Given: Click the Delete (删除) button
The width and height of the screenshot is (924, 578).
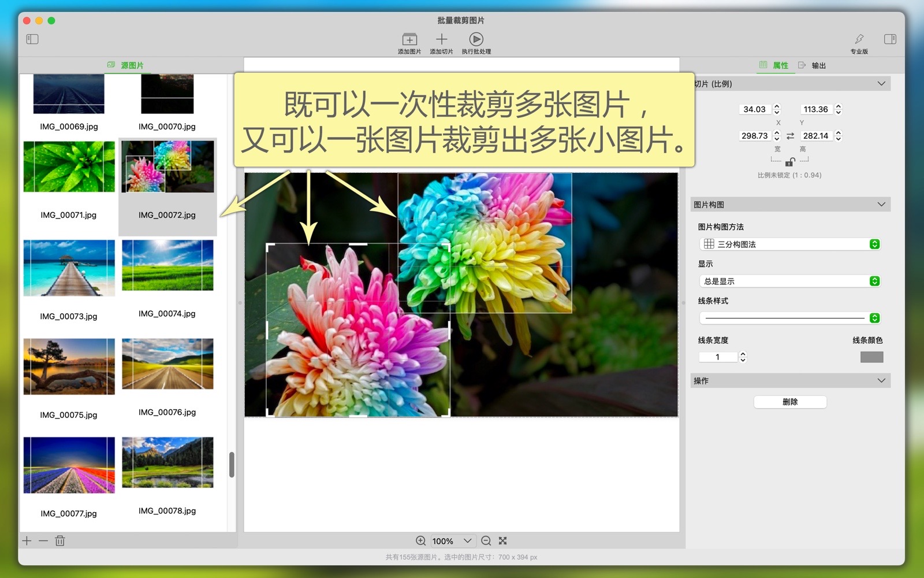Looking at the screenshot, I should point(790,402).
